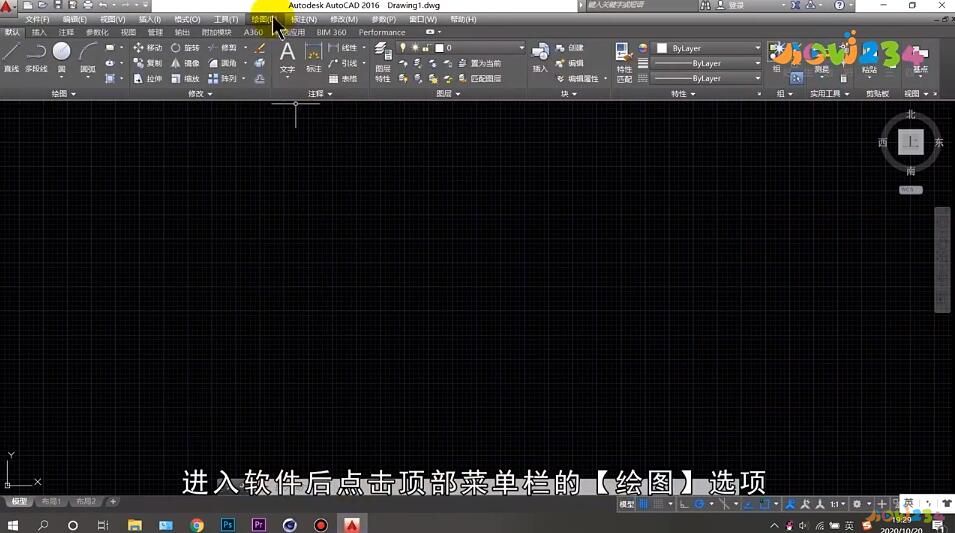Select the Polyline (多段线) tool
The image size is (955, 533).
coord(37,58)
